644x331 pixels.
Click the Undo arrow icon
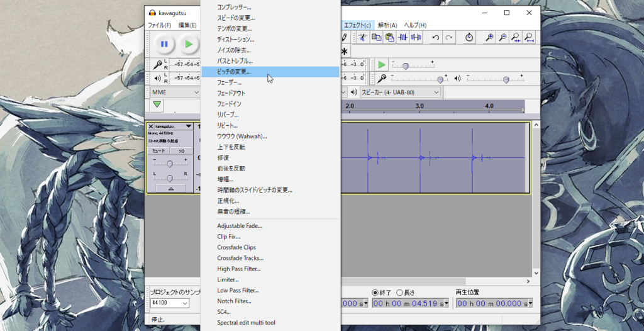pyautogui.click(x=436, y=37)
